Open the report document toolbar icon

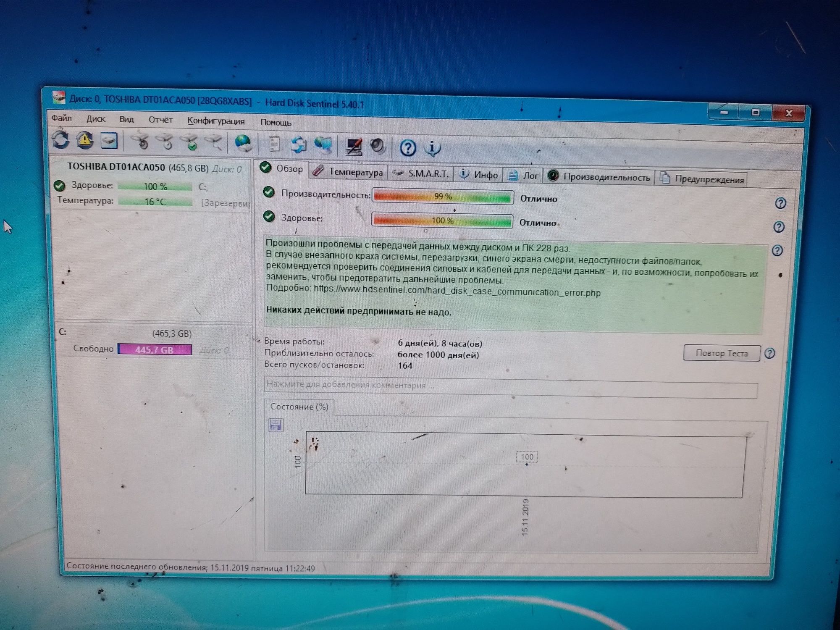point(274,145)
